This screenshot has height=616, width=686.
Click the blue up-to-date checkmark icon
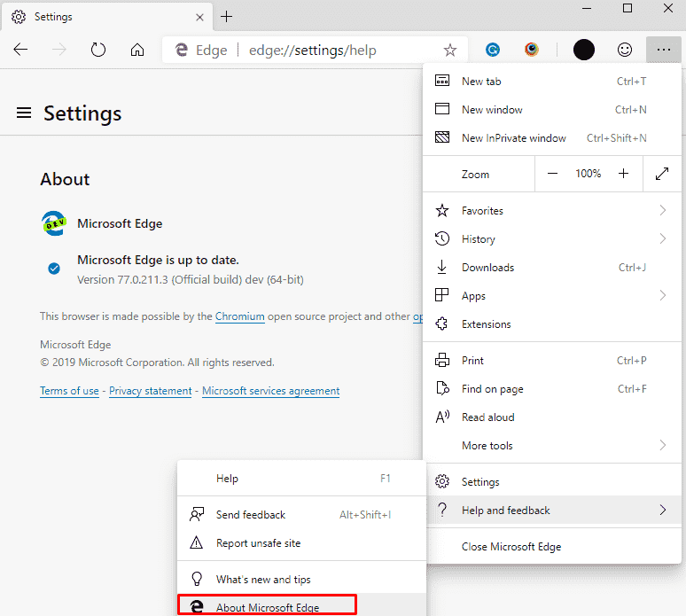coord(54,269)
